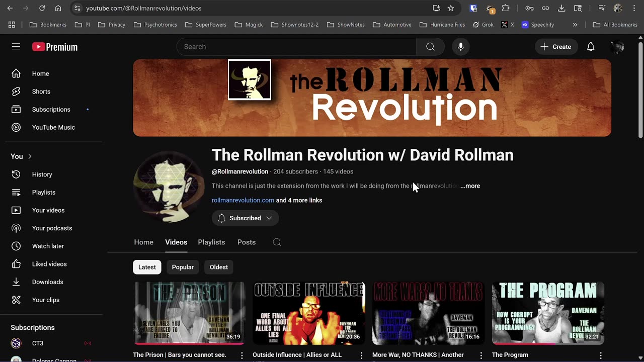This screenshot has width=644, height=362.
Task: Play The Program video thumbnail
Action: pyautogui.click(x=548, y=313)
